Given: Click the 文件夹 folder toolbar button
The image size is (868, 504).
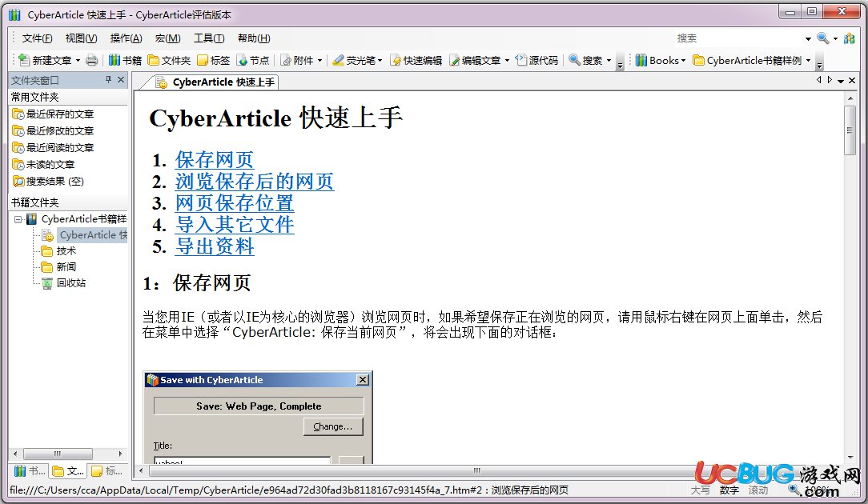Looking at the screenshot, I should pyautogui.click(x=169, y=60).
